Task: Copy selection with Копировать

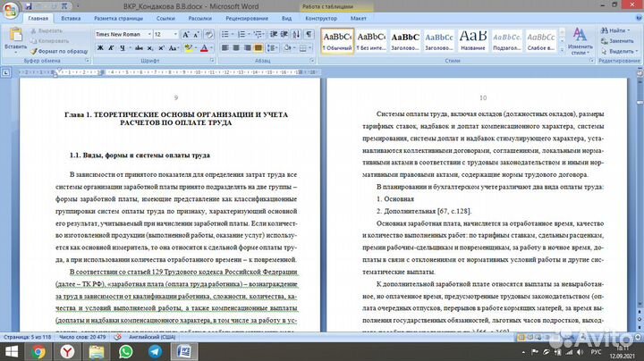Action: pyautogui.click(x=49, y=41)
